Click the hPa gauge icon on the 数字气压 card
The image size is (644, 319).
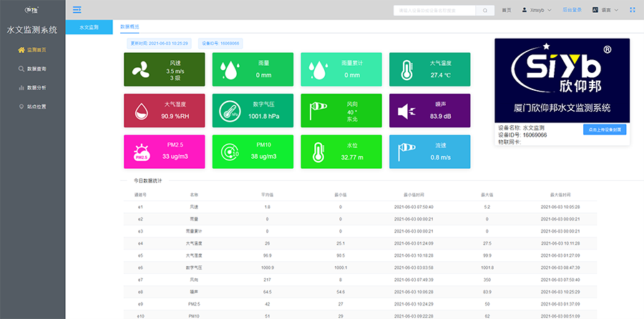coord(230,112)
